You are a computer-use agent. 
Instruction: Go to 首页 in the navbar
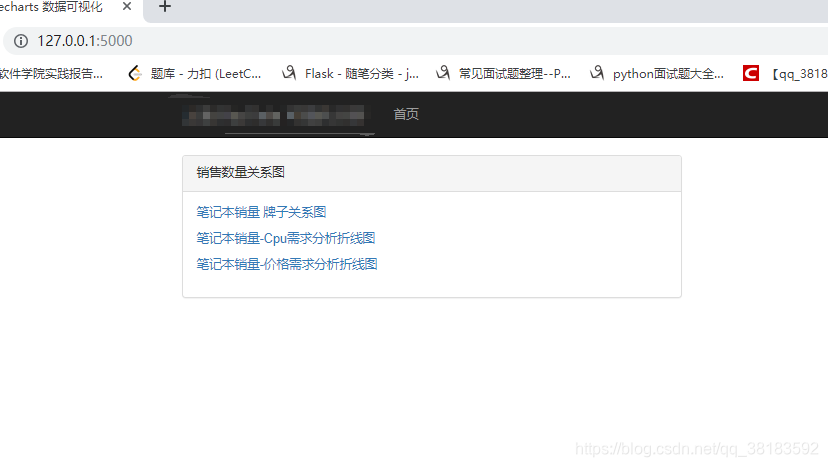(x=406, y=114)
